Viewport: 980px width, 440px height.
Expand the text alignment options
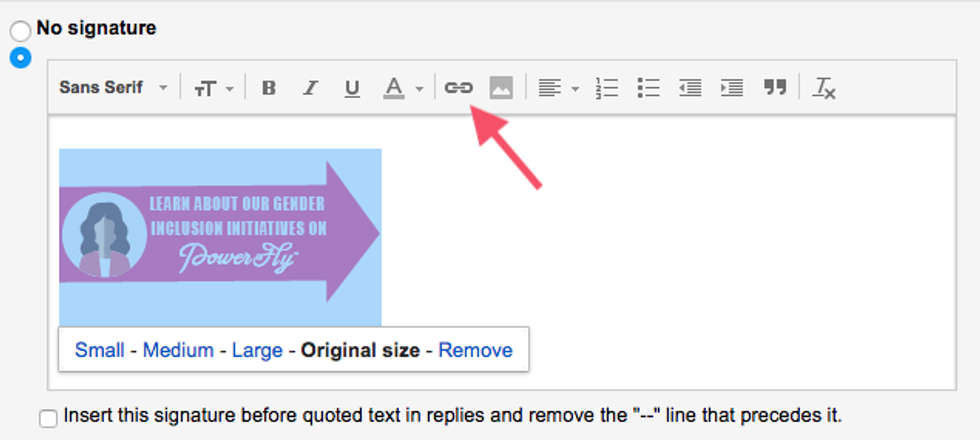click(558, 88)
